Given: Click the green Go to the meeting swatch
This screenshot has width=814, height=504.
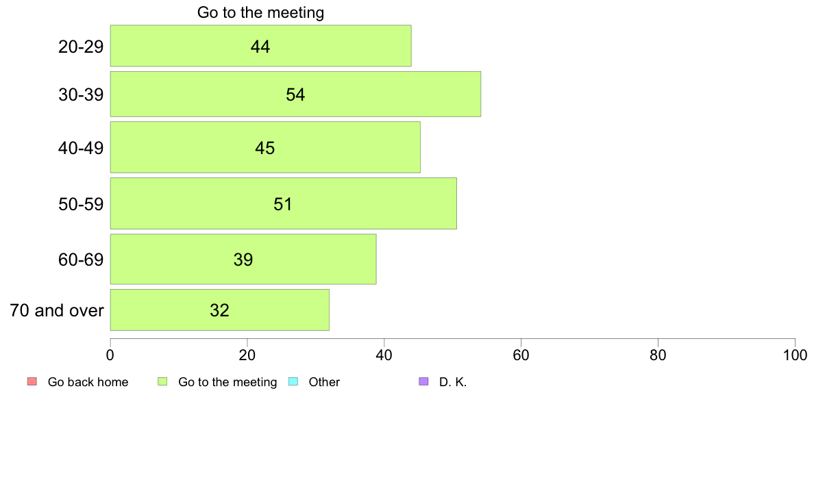Looking at the screenshot, I should [x=162, y=381].
